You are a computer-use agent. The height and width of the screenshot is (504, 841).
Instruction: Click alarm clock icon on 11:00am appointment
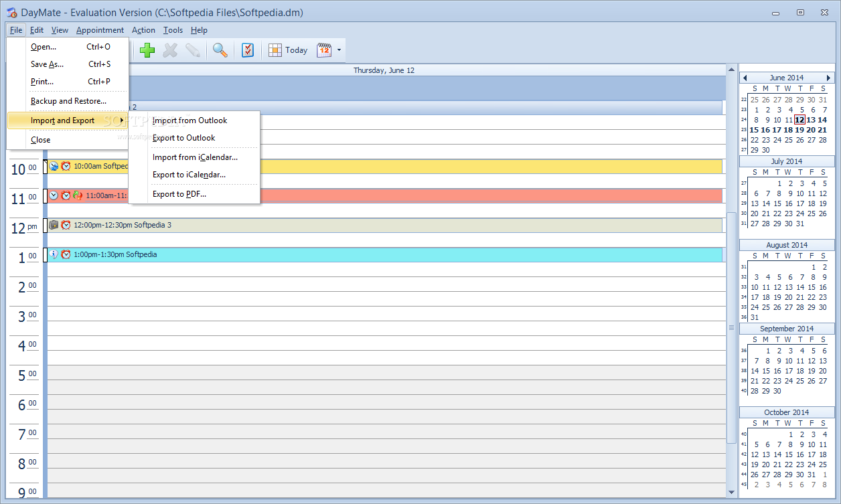click(x=66, y=195)
